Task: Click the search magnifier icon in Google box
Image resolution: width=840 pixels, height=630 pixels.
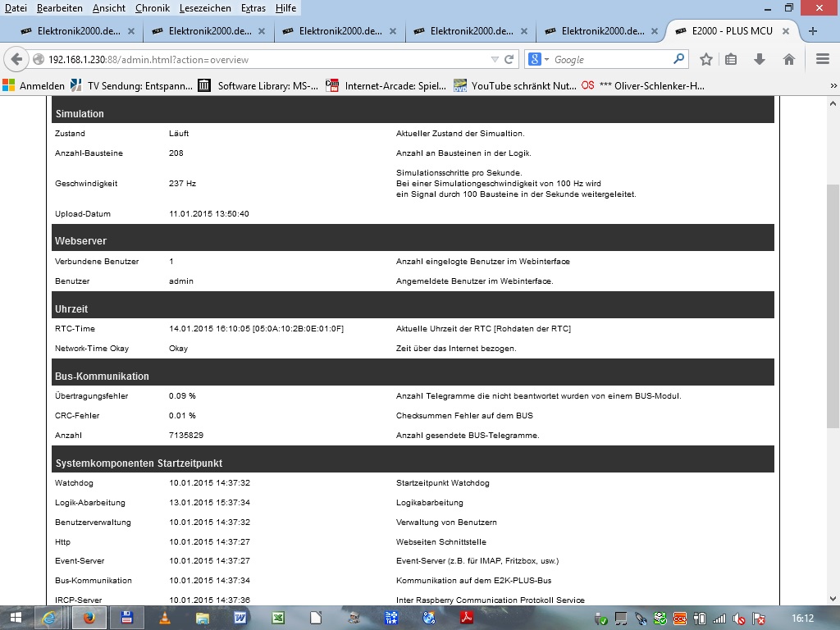Action: tap(678, 59)
